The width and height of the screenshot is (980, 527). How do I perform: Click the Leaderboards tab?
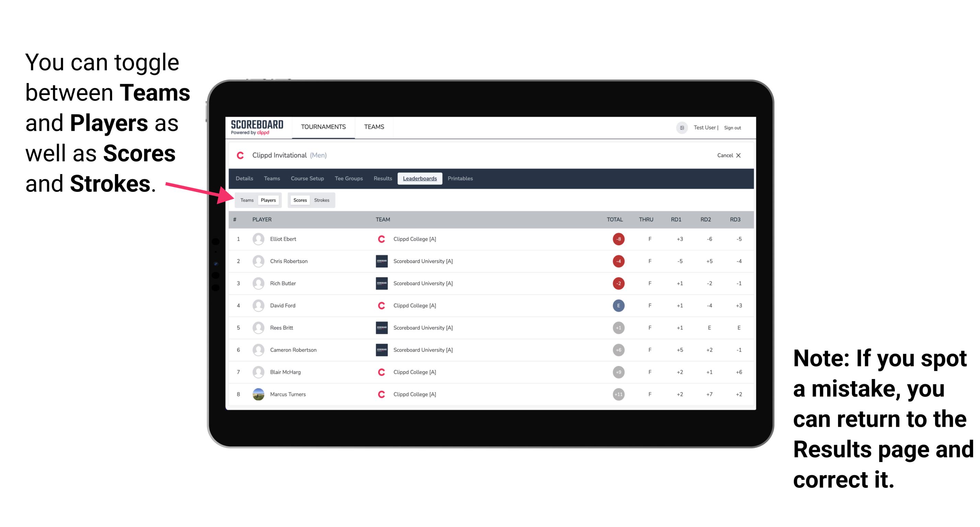point(420,179)
